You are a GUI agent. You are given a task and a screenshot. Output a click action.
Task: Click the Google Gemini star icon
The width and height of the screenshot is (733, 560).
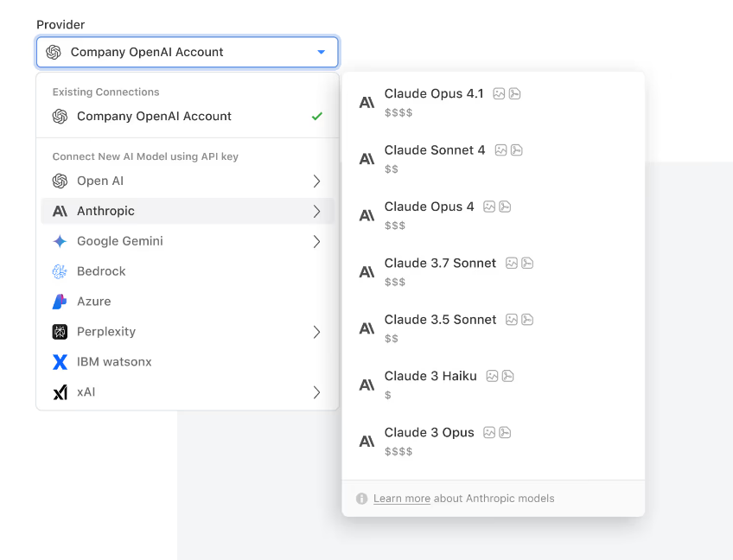click(60, 241)
